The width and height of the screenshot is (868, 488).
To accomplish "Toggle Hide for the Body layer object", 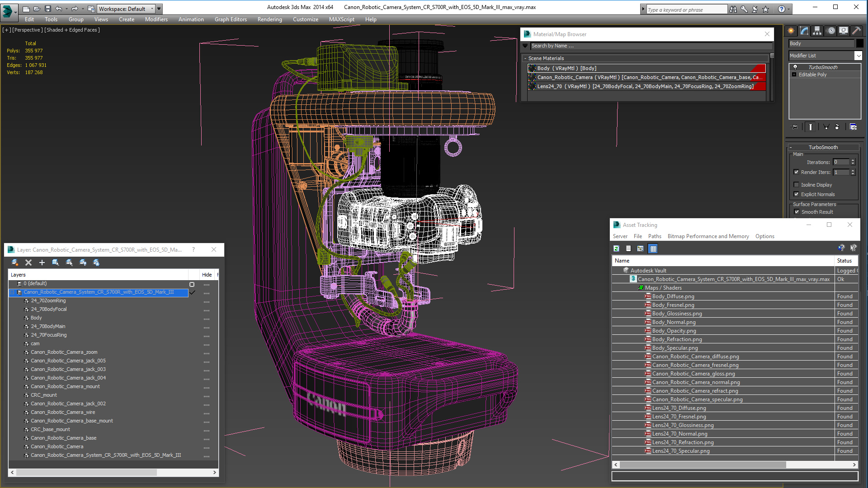I will pyautogui.click(x=207, y=319).
